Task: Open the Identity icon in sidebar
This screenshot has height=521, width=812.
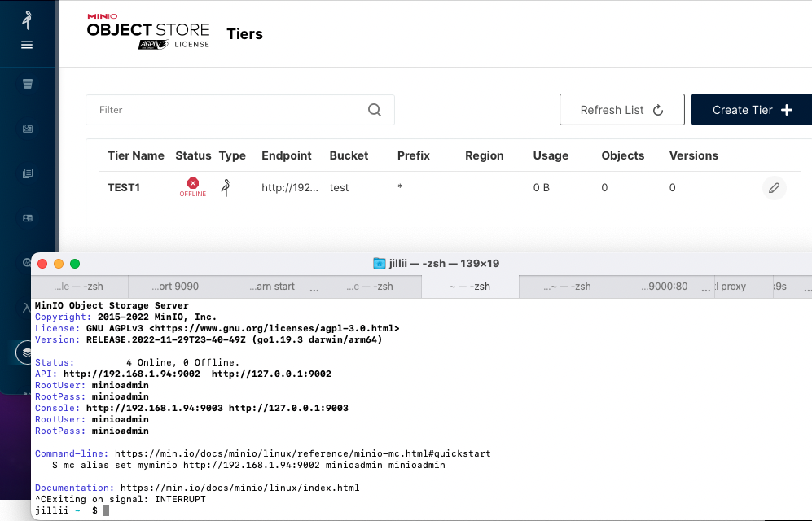Action: click(28, 129)
